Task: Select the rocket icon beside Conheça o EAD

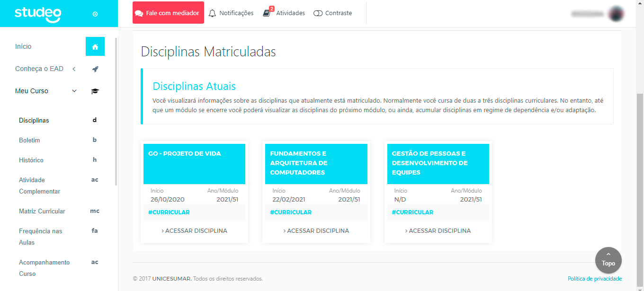Action: [95, 69]
